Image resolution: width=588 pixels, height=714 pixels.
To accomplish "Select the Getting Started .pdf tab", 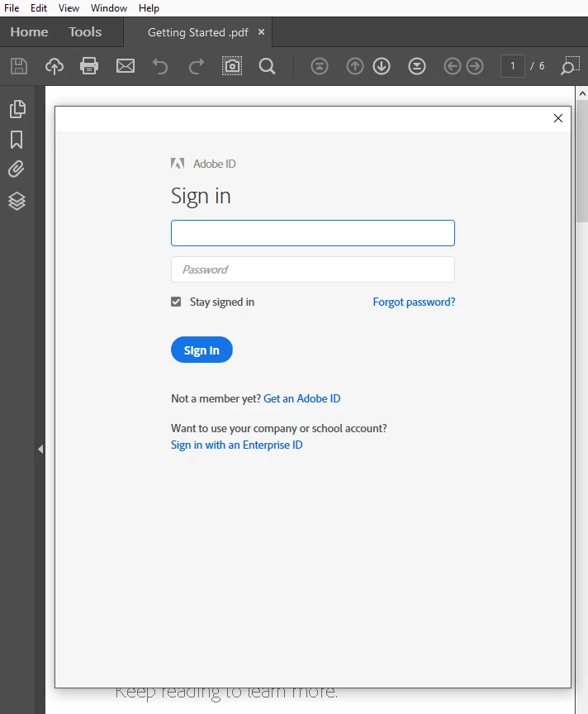I will click(198, 32).
